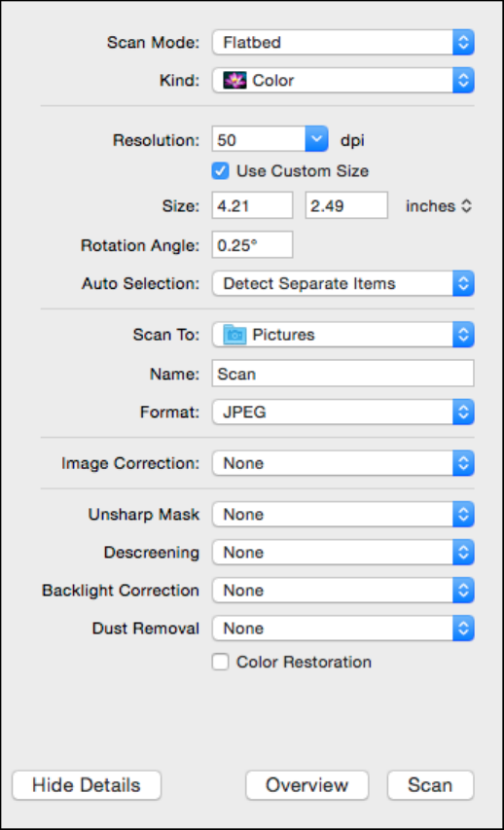The width and height of the screenshot is (504, 830).
Task: Disable the Use Custom Size checkbox
Action: pyautogui.click(x=220, y=171)
